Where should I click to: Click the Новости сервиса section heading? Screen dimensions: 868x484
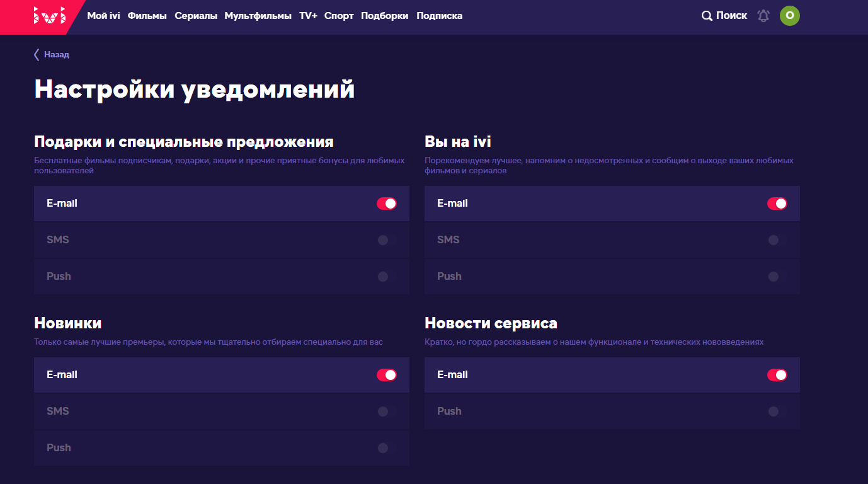click(491, 323)
